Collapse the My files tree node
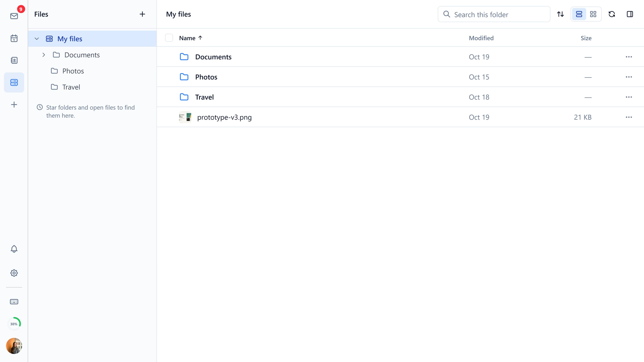Screen dimensions: 644x362 (37, 39)
